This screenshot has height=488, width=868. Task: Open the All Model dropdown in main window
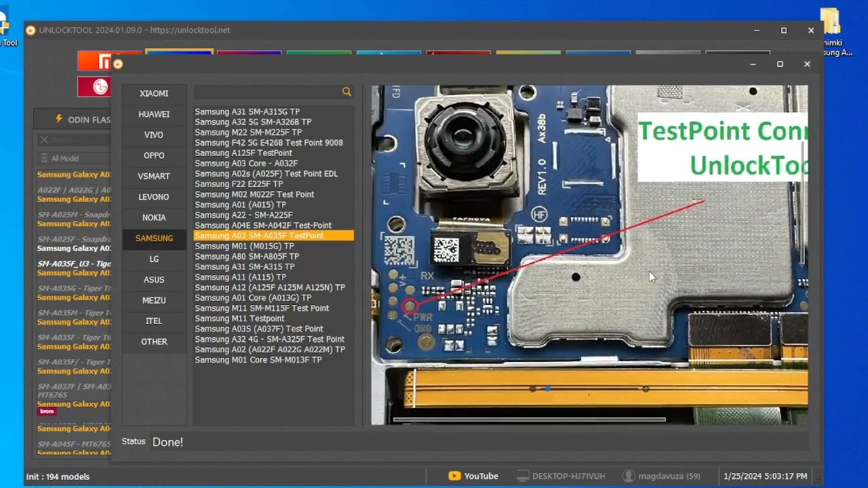click(x=73, y=158)
